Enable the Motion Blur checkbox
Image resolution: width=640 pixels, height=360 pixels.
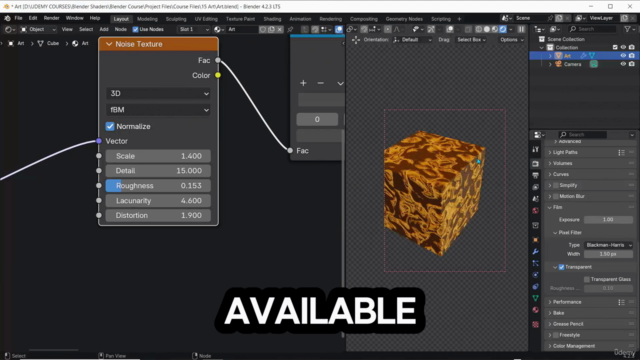556,196
